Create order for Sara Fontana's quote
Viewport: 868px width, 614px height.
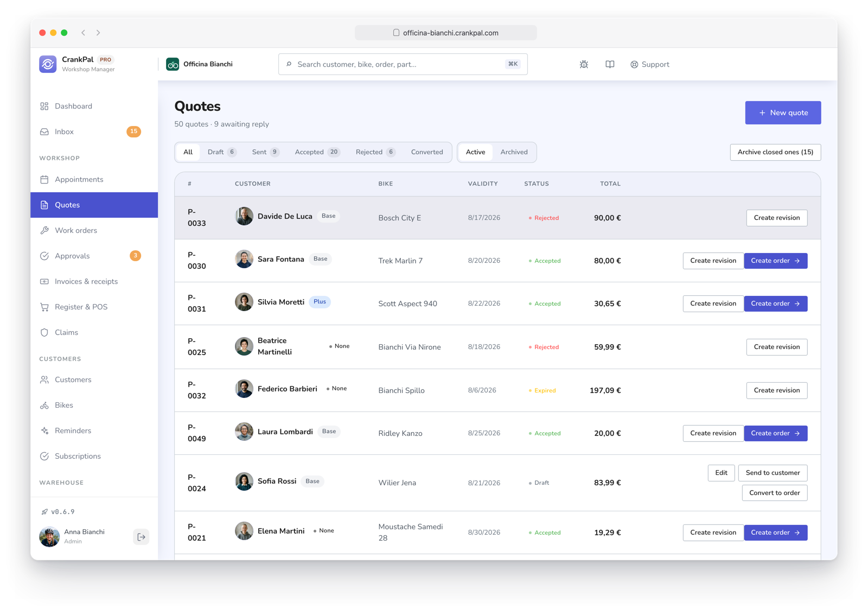pos(775,261)
